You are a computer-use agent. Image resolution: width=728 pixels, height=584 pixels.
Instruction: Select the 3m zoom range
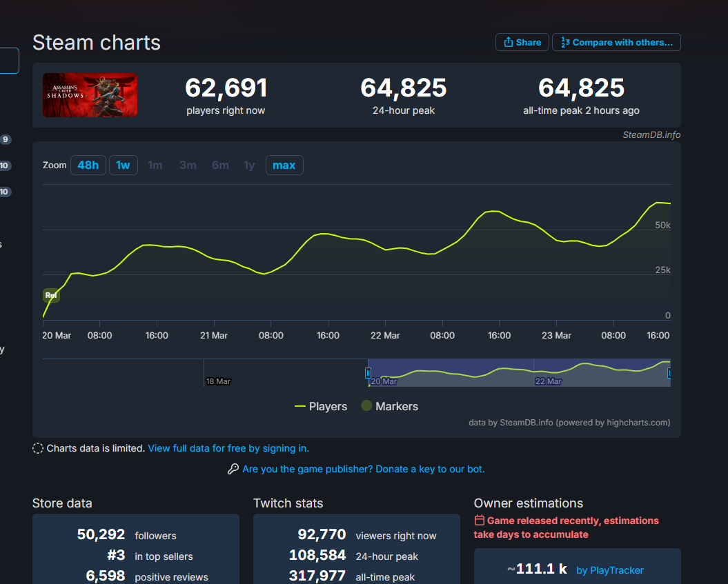pyautogui.click(x=188, y=165)
